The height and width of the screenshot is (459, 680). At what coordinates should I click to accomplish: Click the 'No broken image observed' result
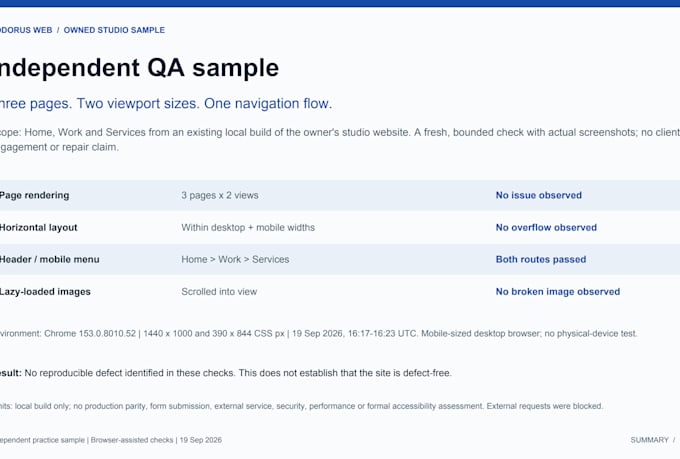[x=558, y=292]
